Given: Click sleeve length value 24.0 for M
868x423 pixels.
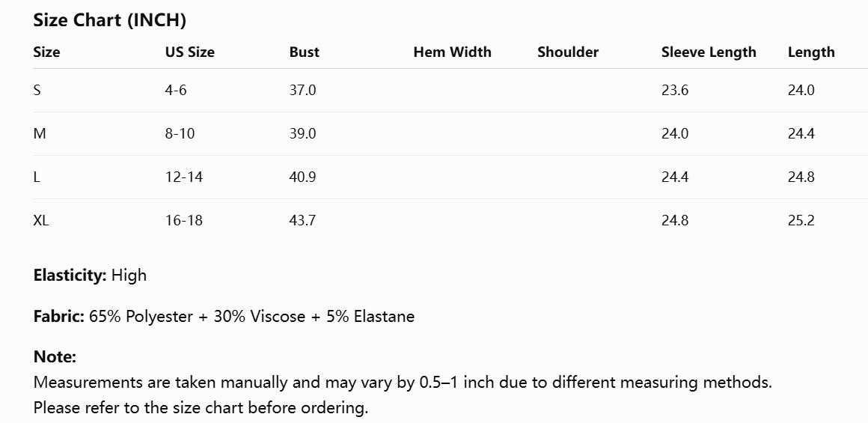Looking at the screenshot, I should [675, 133].
